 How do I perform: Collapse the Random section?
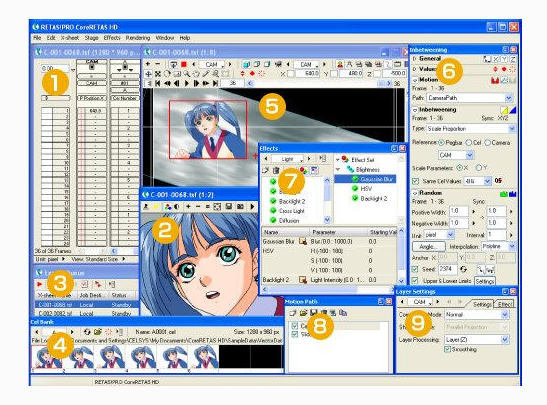(x=415, y=193)
